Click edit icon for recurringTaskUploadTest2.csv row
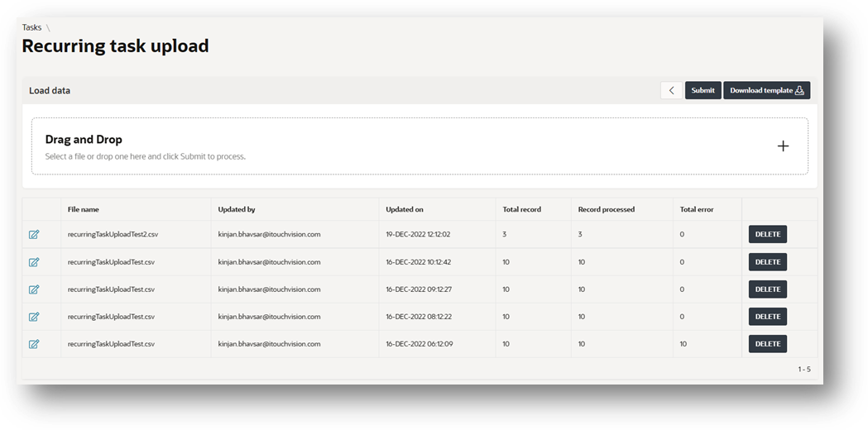The image size is (868, 430). click(34, 235)
